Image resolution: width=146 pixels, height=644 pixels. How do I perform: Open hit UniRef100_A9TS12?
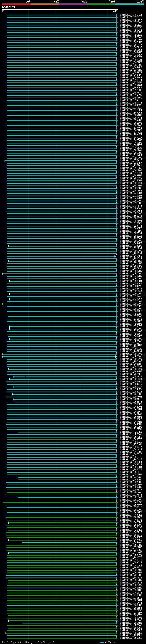[x=131, y=17]
